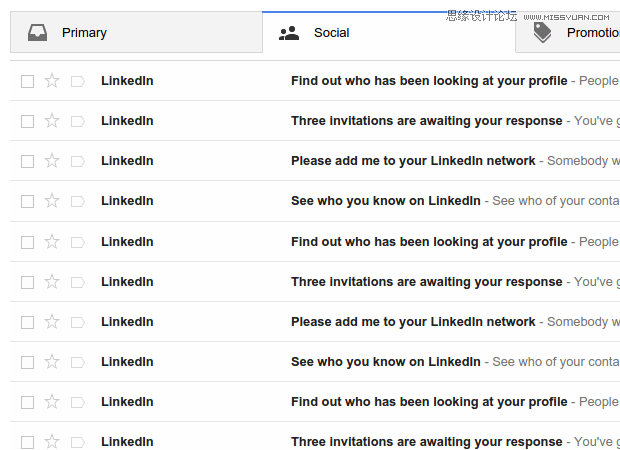Star the first "Please add me" email
This screenshot has width=620, height=450.
[52, 161]
